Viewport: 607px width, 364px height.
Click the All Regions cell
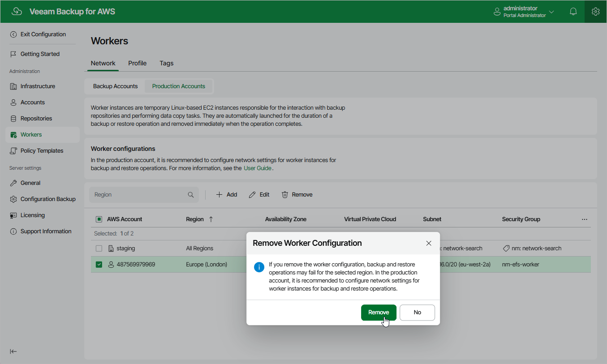200,248
